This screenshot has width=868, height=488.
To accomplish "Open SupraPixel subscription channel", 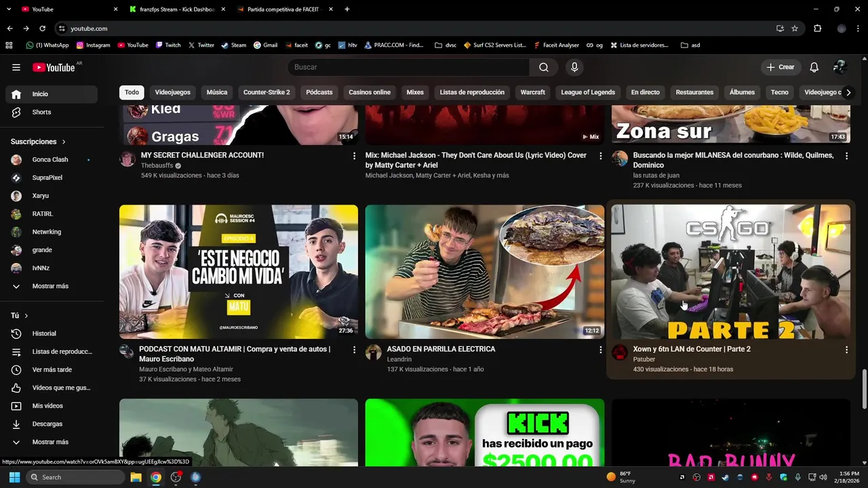I will [52, 178].
